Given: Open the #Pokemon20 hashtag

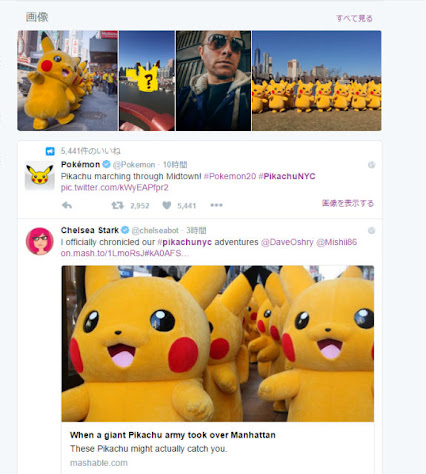Looking at the screenshot, I should (230, 176).
